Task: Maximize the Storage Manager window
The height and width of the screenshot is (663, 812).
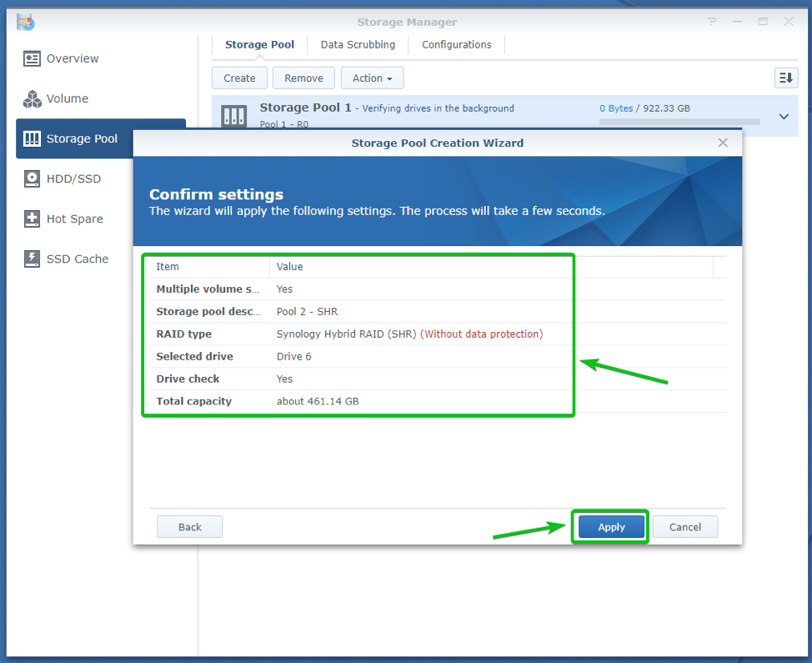Action: (763, 22)
